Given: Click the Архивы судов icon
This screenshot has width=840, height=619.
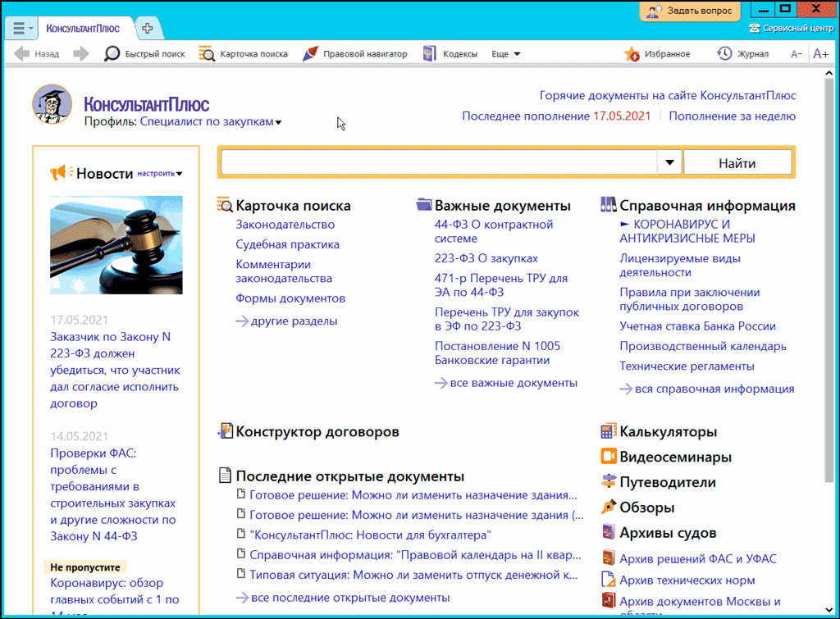Looking at the screenshot, I should [x=609, y=532].
